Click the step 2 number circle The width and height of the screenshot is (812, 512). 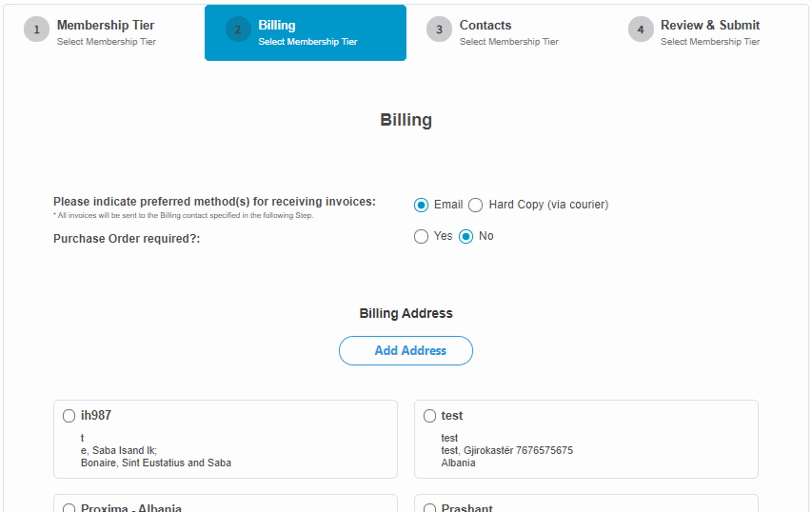[238, 30]
